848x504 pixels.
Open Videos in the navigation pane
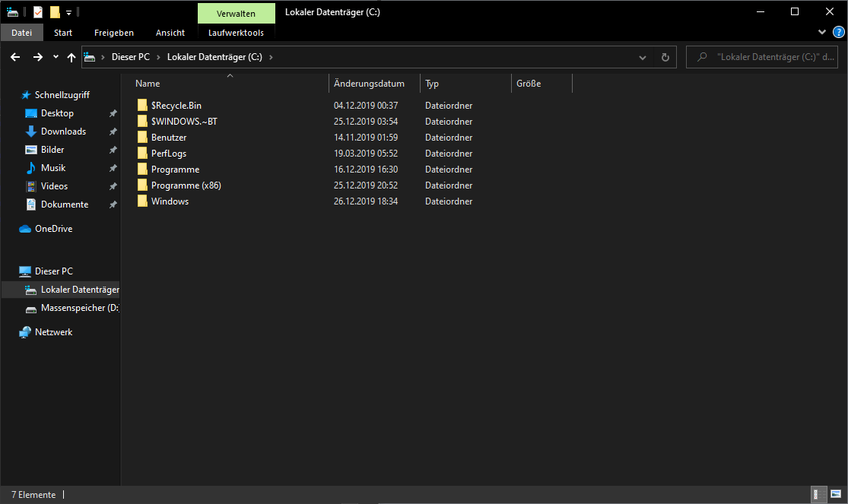pyautogui.click(x=54, y=186)
